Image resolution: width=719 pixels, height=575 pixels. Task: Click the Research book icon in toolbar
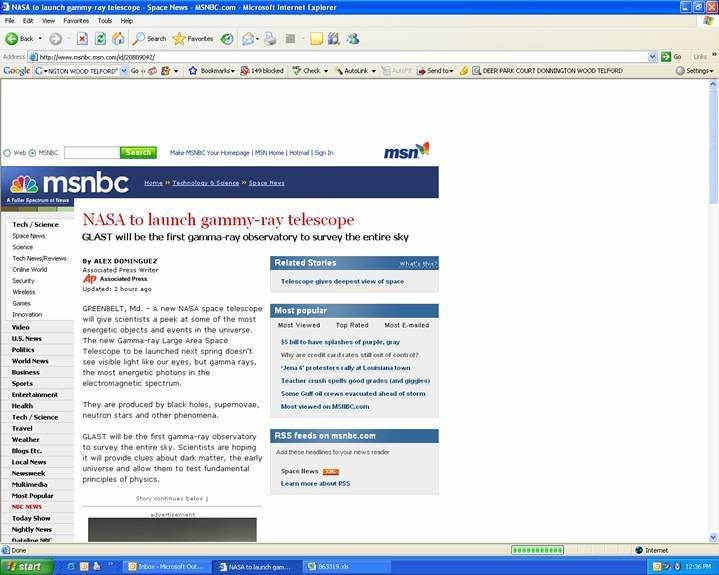(334, 39)
